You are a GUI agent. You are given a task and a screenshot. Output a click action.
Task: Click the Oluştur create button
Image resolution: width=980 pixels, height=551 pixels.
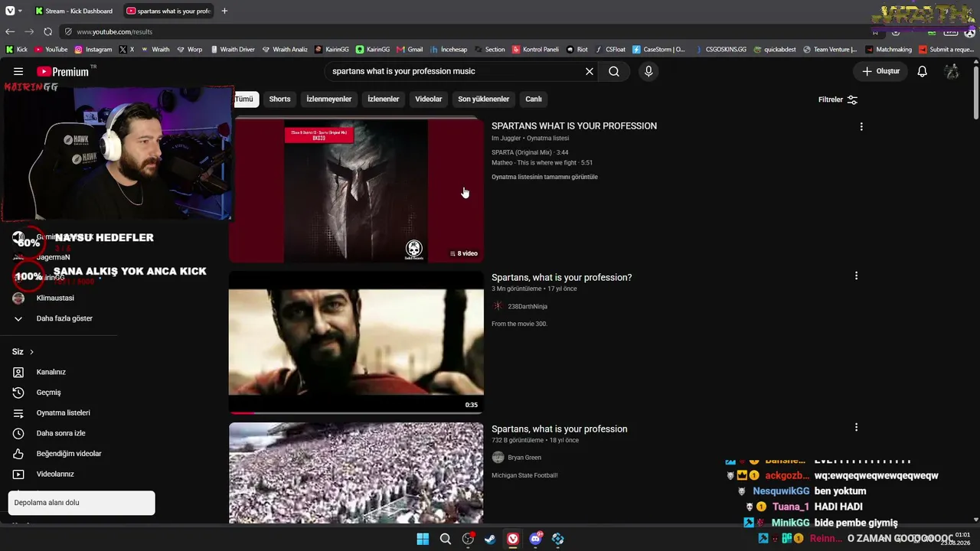pos(880,71)
